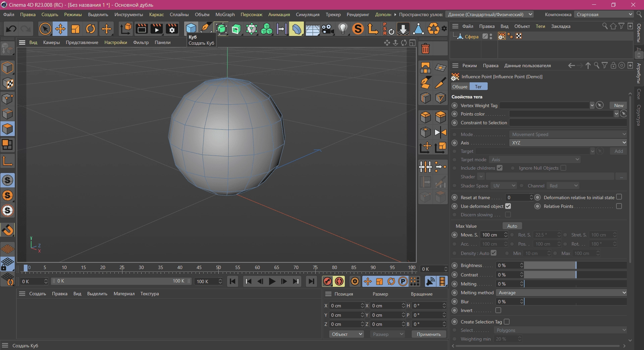
Task: Click the search icon in Object Manager
Action: [x=605, y=26]
